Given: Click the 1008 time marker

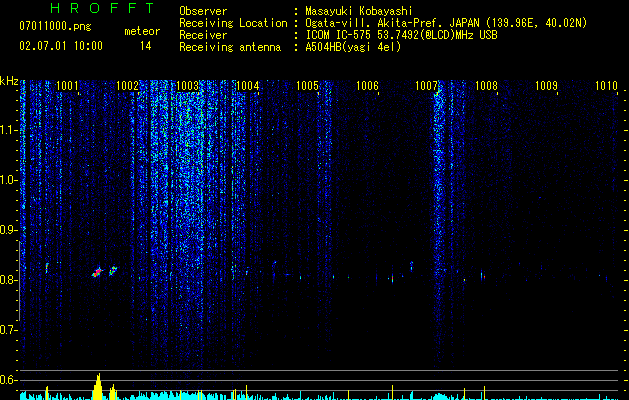Looking at the screenshot, I should coord(486,86).
